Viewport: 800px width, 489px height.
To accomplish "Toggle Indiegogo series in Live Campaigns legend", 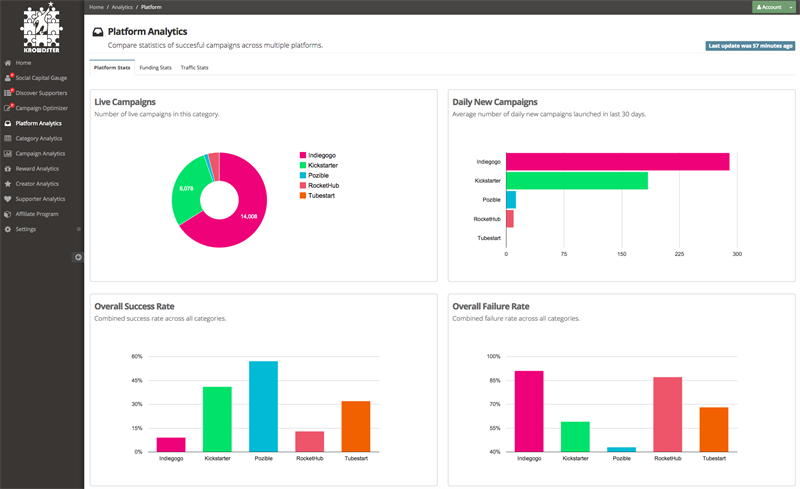I will pos(302,155).
